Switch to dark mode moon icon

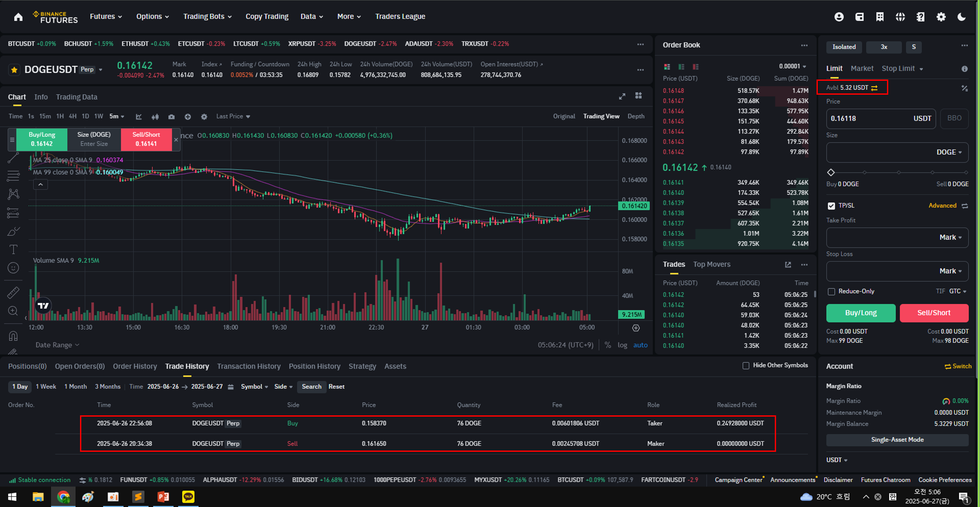tap(962, 17)
